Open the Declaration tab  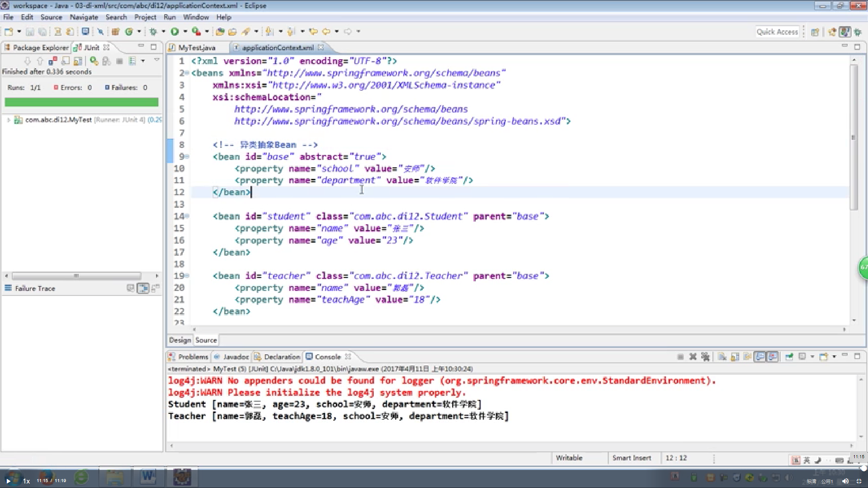point(277,357)
